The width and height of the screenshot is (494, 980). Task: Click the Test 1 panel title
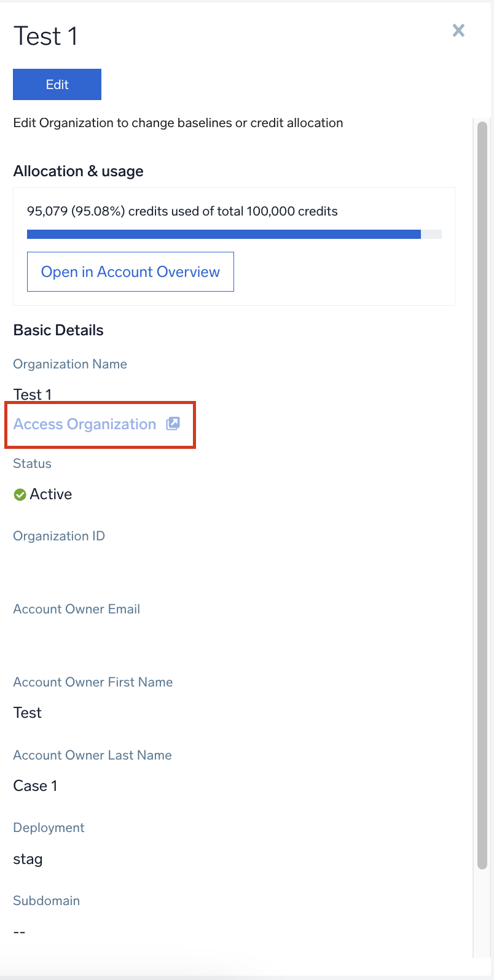pos(45,36)
